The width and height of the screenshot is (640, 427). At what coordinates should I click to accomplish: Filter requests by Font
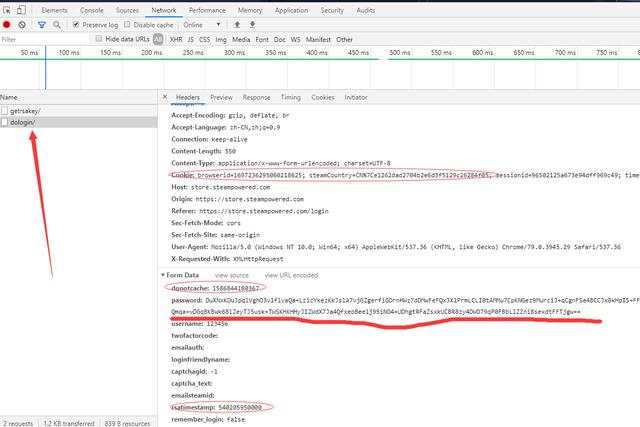[262, 40]
